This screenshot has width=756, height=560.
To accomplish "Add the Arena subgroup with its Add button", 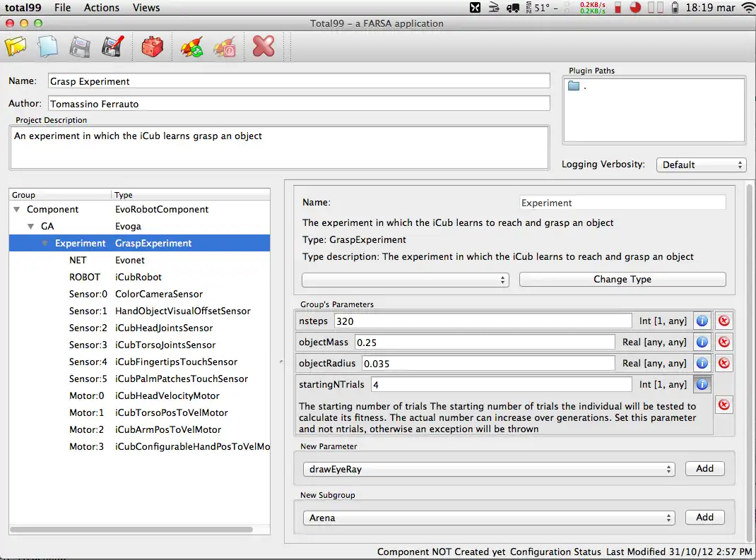I will pos(704,517).
